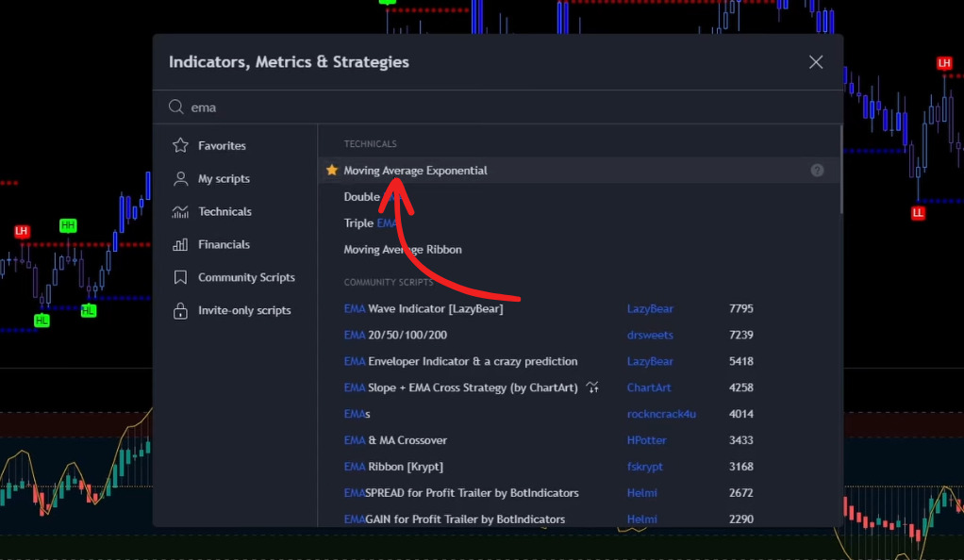Viewport: 964px width, 560px height.
Task: Open fskrypt author profile link
Action: click(644, 467)
